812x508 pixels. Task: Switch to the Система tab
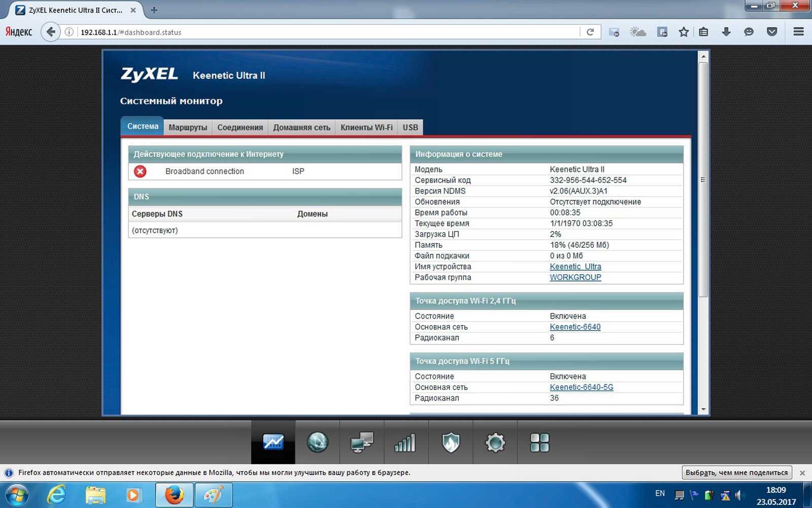(x=143, y=126)
